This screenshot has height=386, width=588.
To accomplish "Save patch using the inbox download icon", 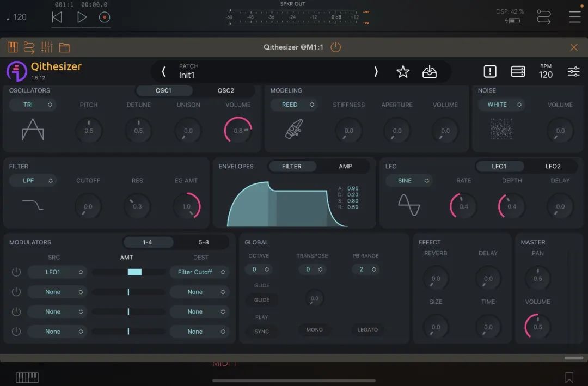I will point(430,72).
